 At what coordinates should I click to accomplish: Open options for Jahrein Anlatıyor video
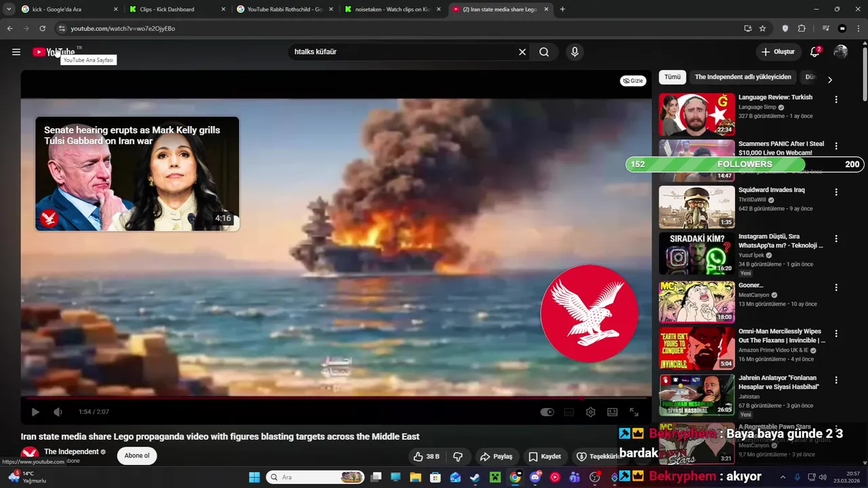pos(836,380)
